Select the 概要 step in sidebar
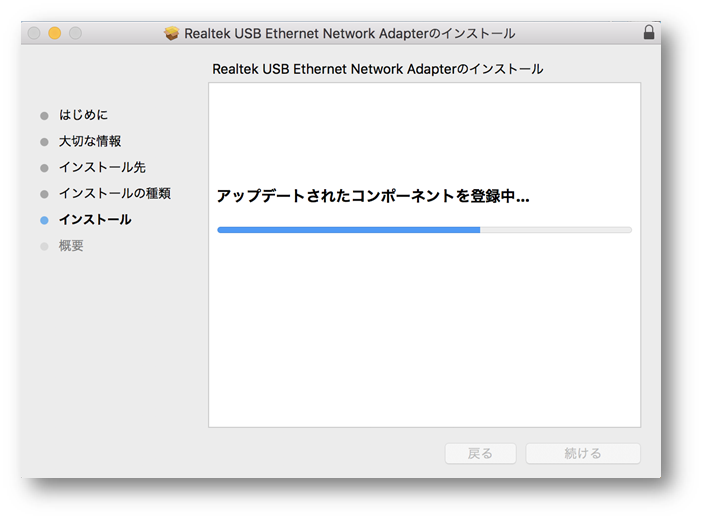The height and width of the screenshot is (520, 703). [71, 246]
